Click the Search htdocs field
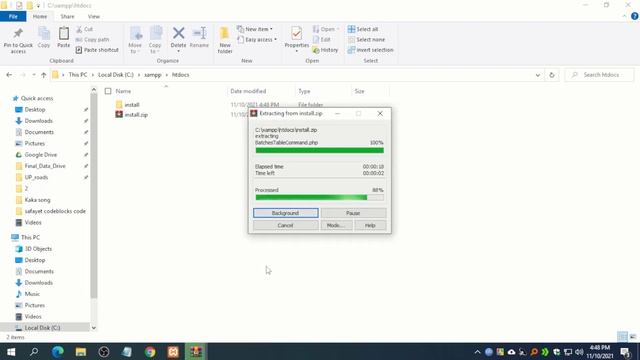 [x=599, y=75]
